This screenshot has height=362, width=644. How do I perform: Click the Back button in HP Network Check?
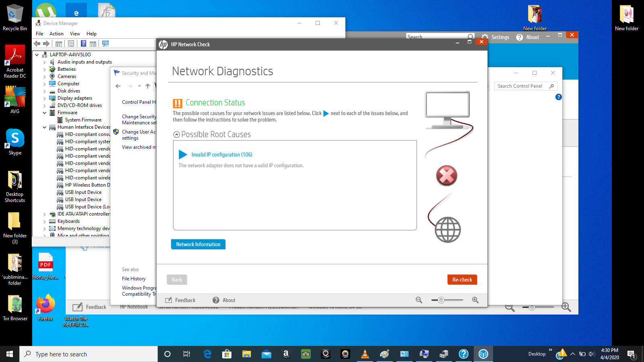(177, 280)
